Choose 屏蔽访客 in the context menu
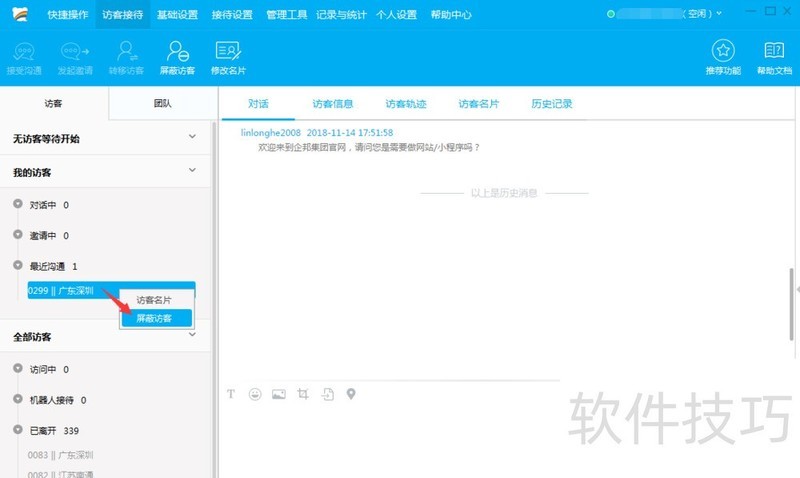Screen dimensions: 800x478 pos(154,318)
